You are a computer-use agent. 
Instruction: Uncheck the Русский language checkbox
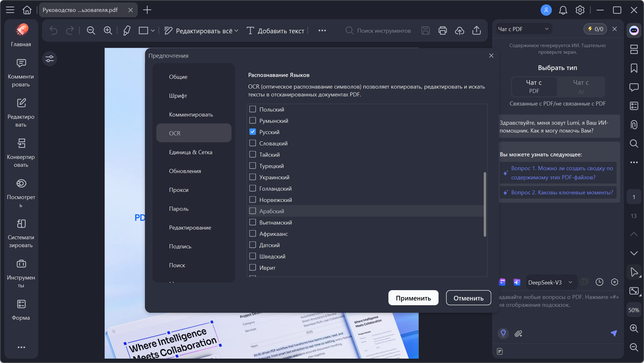pos(253,132)
